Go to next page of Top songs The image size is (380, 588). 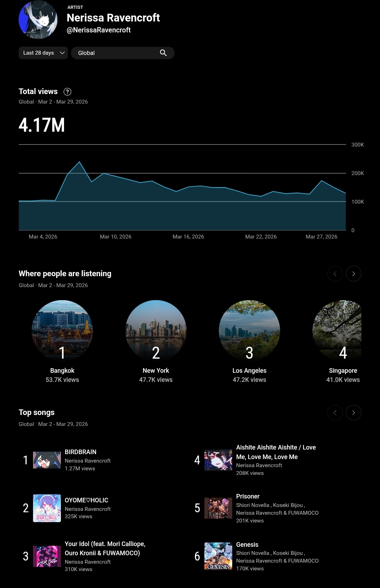click(353, 413)
